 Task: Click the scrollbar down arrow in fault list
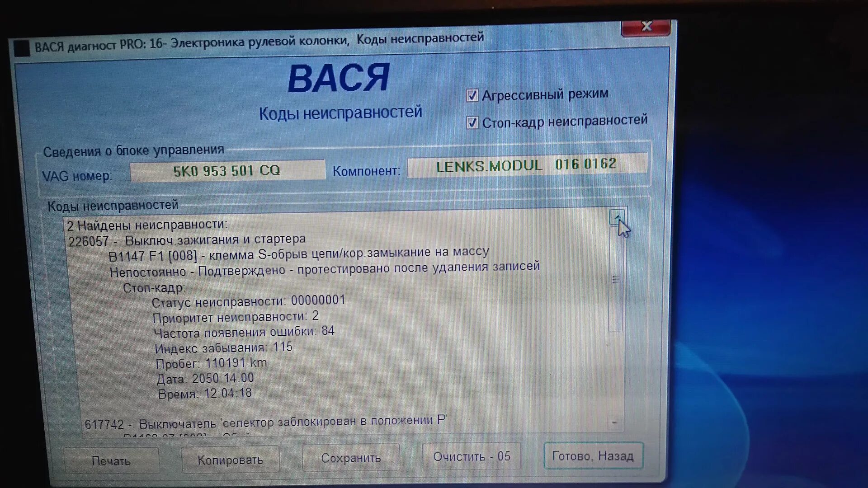pos(614,423)
